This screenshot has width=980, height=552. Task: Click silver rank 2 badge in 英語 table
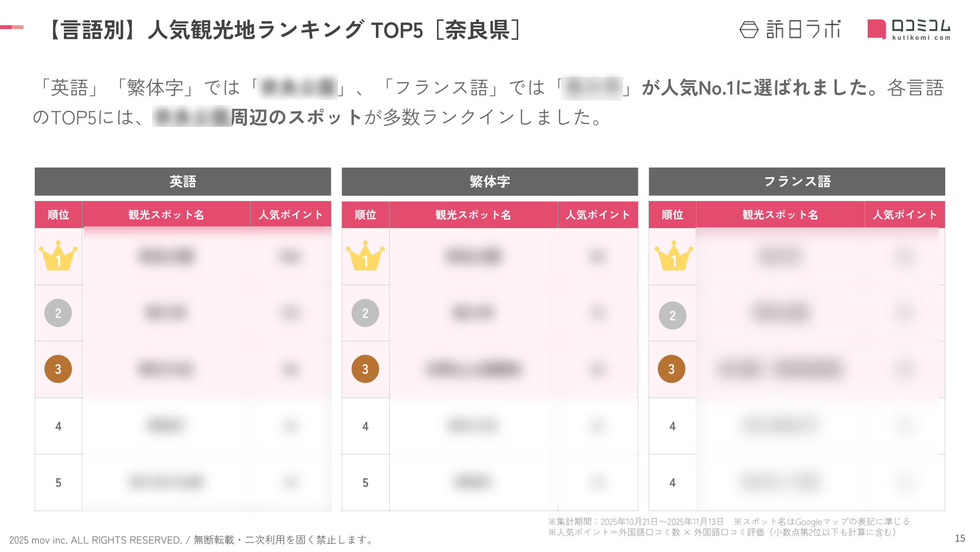coord(58,313)
